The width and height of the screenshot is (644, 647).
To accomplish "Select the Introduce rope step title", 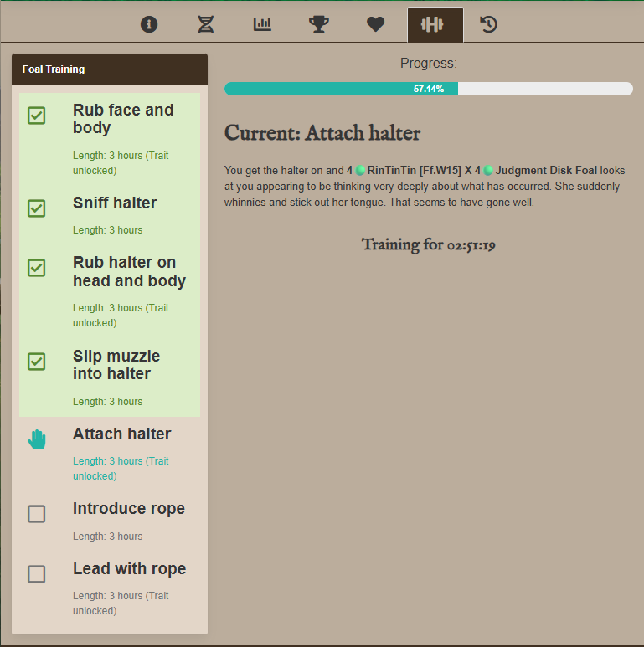I will [x=129, y=508].
